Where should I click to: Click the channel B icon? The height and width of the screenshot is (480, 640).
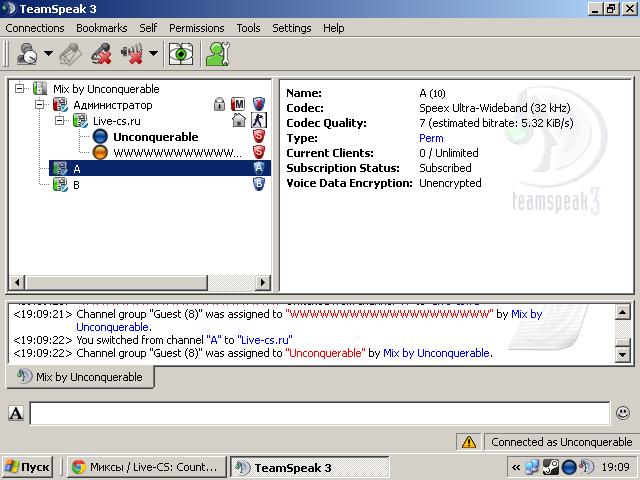[x=60, y=185]
